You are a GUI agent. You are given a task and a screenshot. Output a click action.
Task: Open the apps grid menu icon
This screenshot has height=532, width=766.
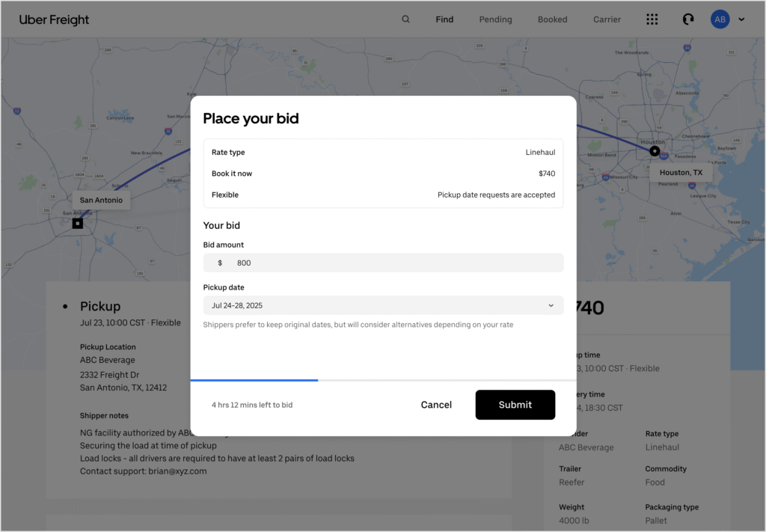(652, 19)
